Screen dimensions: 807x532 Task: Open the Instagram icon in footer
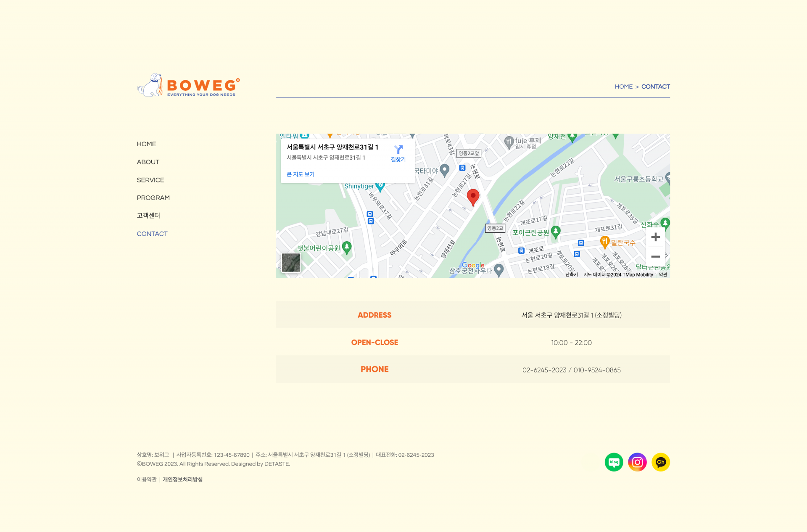(x=637, y=462)
